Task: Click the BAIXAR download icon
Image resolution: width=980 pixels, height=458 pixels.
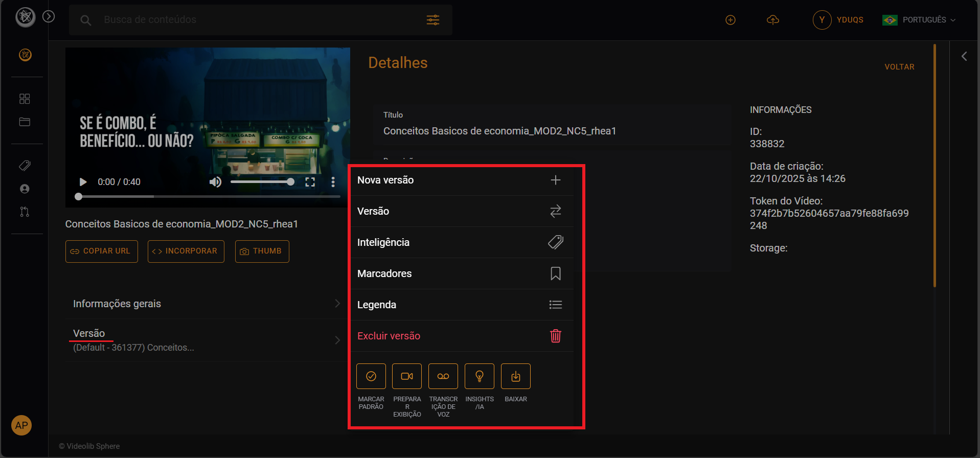Action: click(516, 376)
